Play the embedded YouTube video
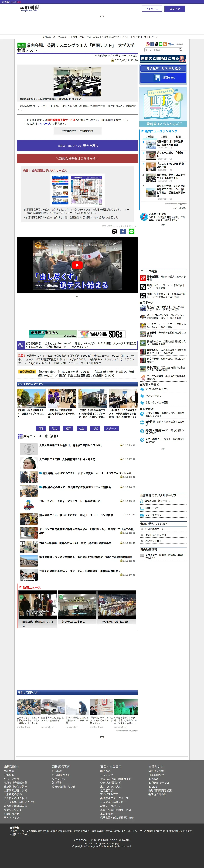The height and width of the screenshot is (868, 204). coord(77,265)
